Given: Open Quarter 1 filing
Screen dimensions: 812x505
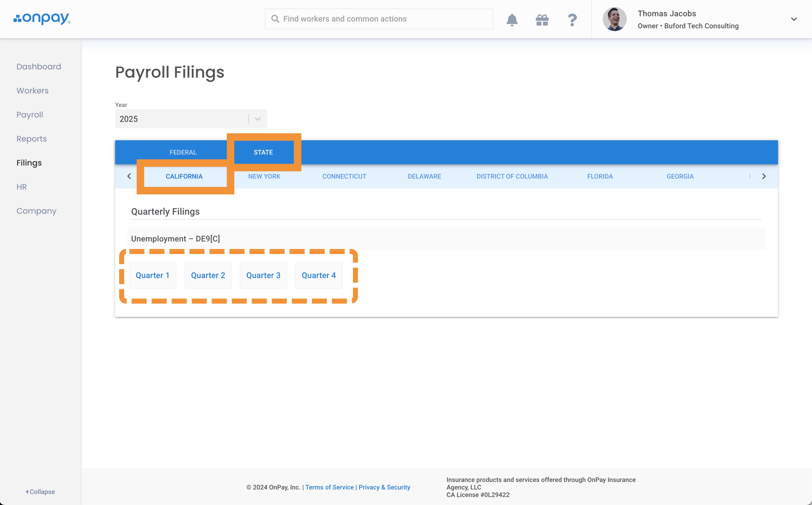Looking at the screenshot, I should point(152,275).
